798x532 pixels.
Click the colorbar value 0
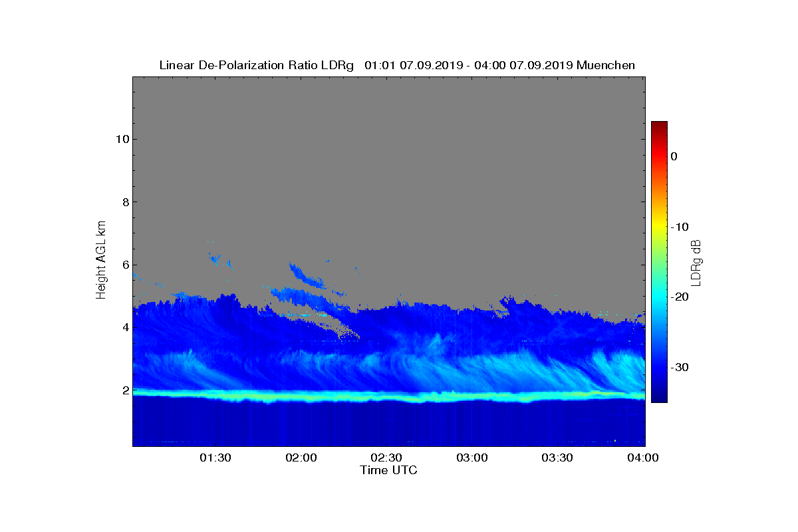pyautogui.click(x=674, y=156)
